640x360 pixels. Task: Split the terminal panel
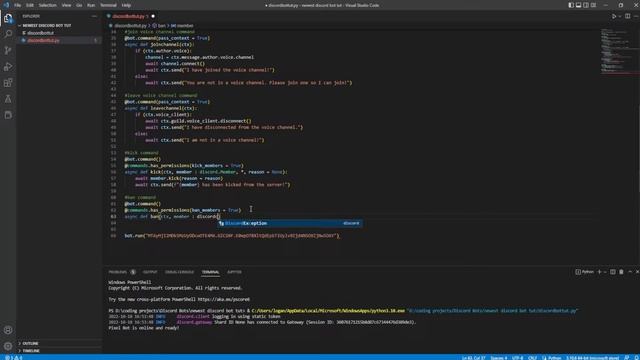point(613,272)
